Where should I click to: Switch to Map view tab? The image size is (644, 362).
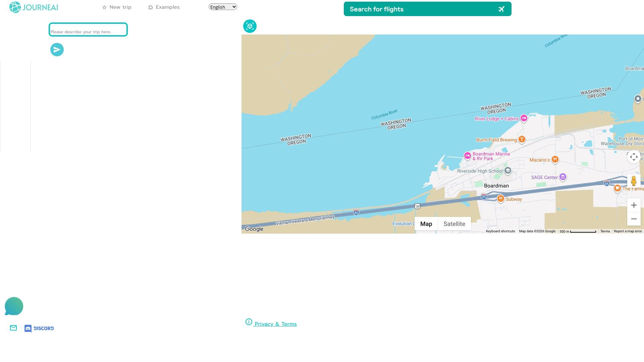[x=426, y=224]
